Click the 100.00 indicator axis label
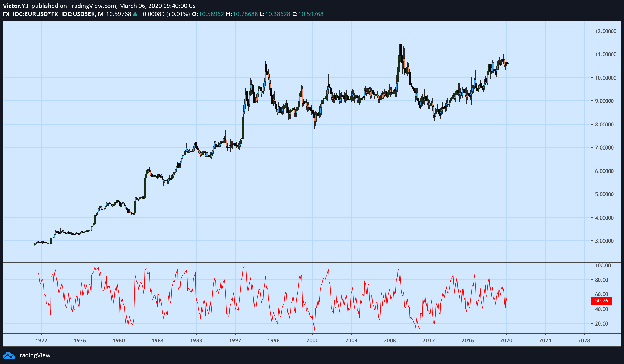The height and width of the screenshot is (364, 624). pyautogui.click(x=603, y=265)
